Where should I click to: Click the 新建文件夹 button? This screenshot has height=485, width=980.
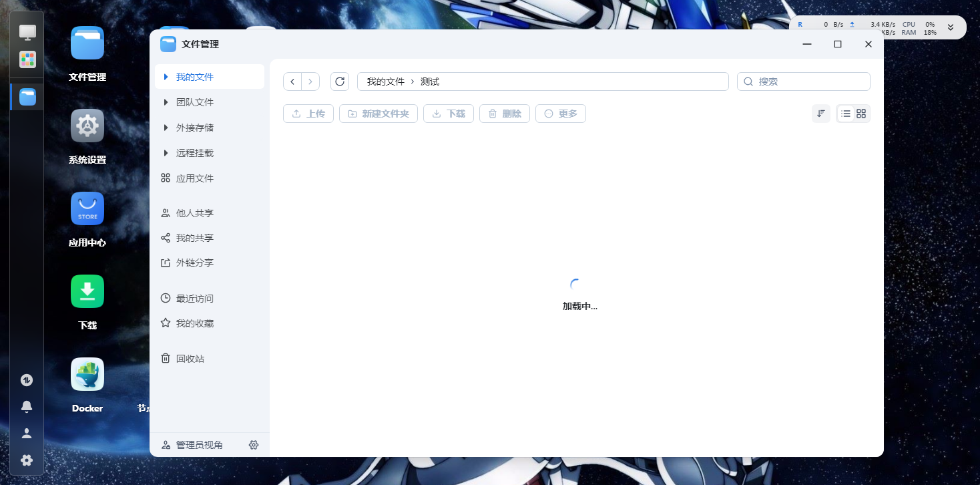tap(378, 114)
